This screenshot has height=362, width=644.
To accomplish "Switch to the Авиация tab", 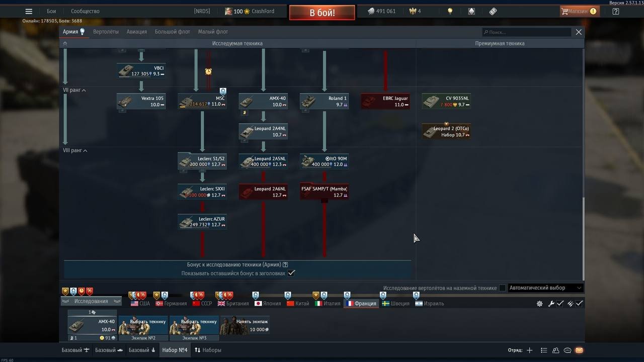I will [x=137, y=32].
